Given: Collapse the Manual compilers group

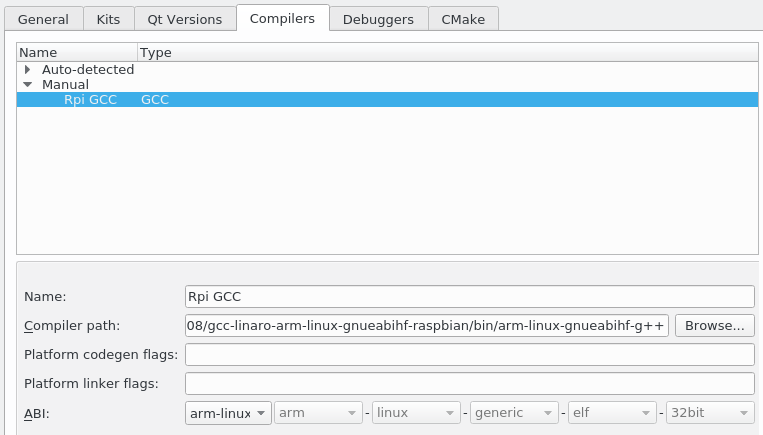Looking at the screenshot, I should coord(28,85).
